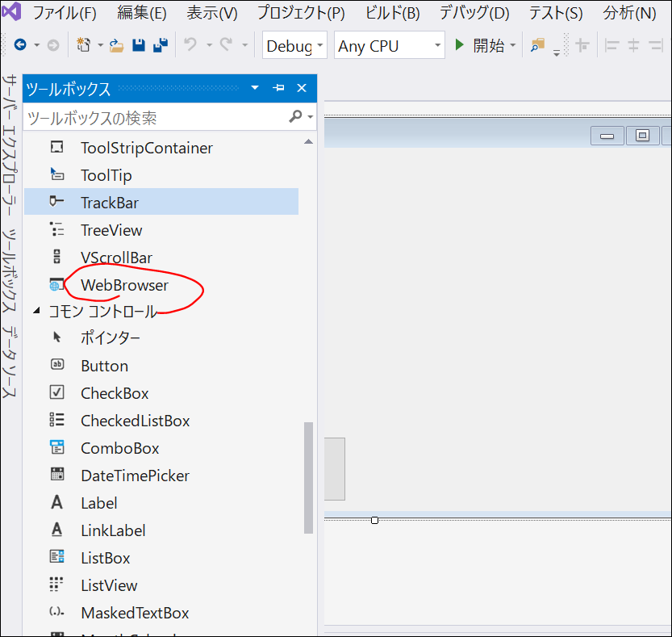The image size is (672, 637).
Task: Open the 表示(V) menu
Action: [x=212, y=13]
